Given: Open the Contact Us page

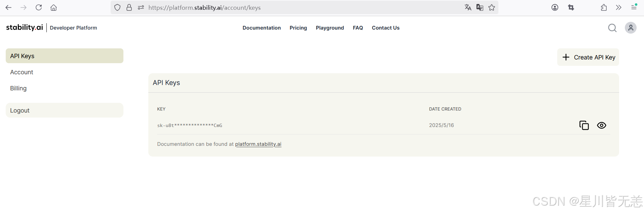Looking at the screenshot, I should [386, 28].
